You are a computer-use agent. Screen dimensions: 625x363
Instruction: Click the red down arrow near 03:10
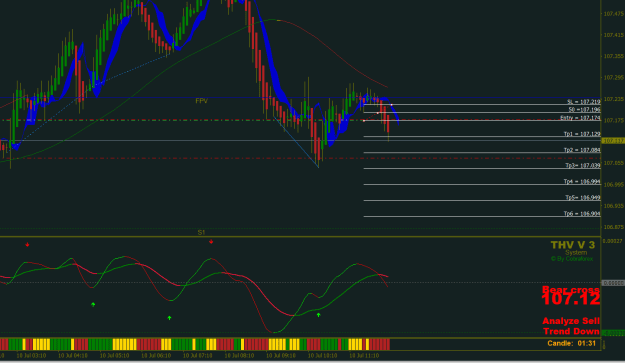coord(27,245)
